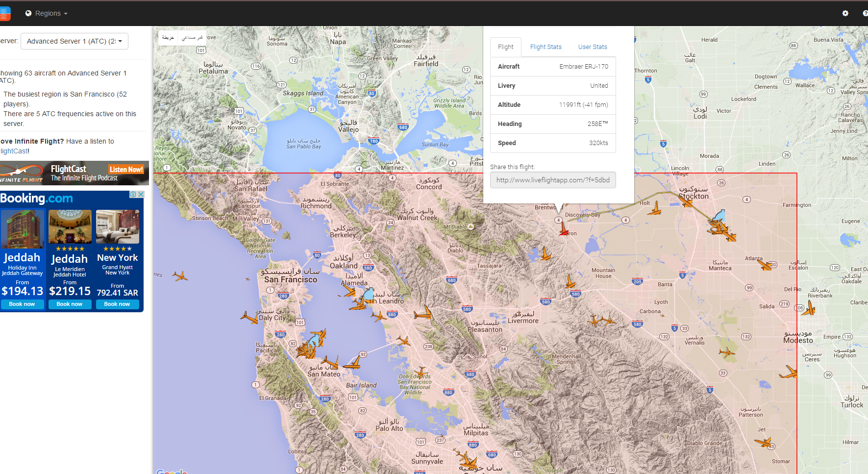Click the Holiday Inn Jeddah Gateway photo
The image size is (868, 474).
tap(23, 229)
